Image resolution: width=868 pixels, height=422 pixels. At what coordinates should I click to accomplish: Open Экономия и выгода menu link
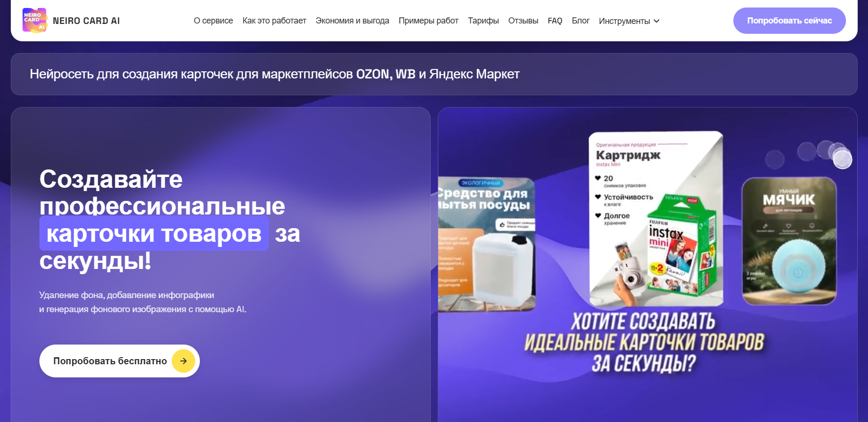(352, 21)
